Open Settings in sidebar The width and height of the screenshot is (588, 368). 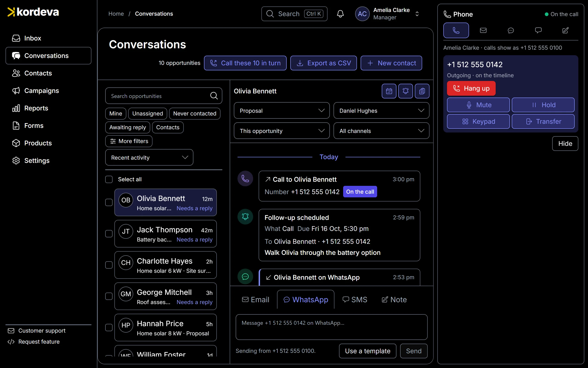[x=48, y=161]
